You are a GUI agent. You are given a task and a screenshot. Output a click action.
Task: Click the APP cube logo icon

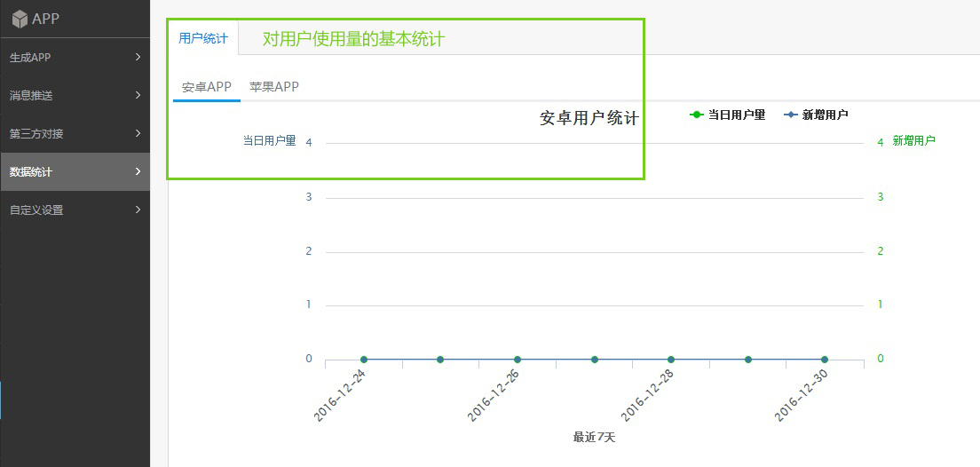pyautogui.click(x=19, y=19)
